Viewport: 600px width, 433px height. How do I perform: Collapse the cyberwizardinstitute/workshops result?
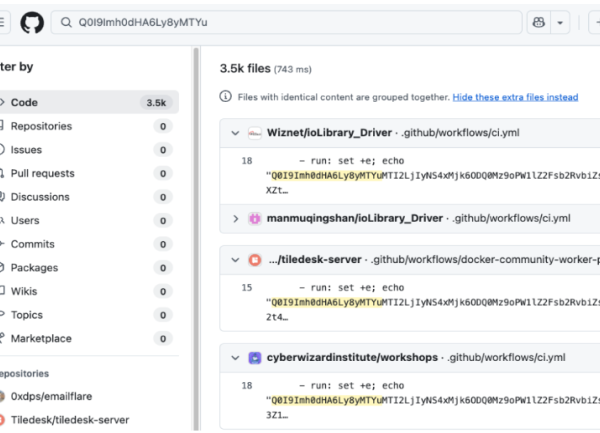point(235,358)
